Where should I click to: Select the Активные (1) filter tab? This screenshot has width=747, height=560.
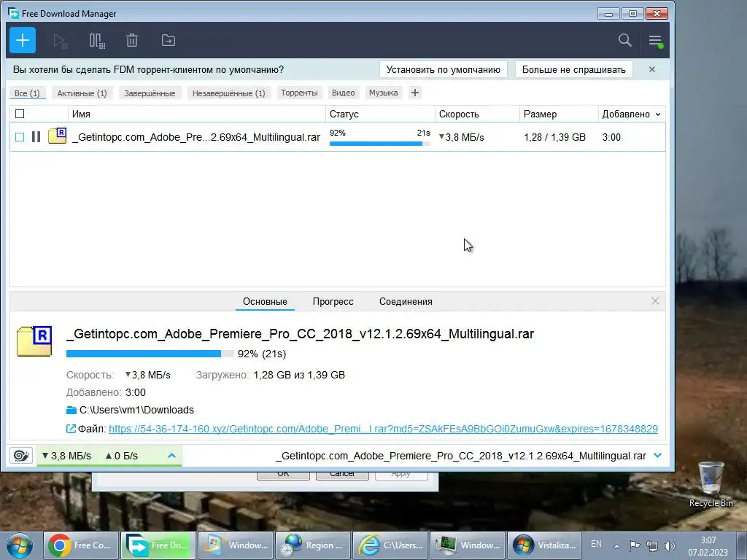pyautogui.click(x=82, y=93)
